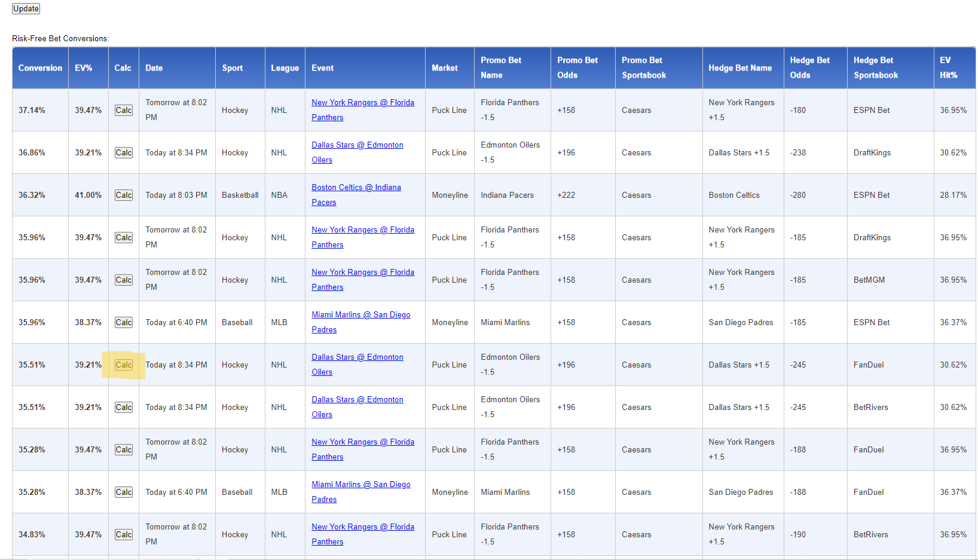978x560 pixels.
Task: Click the Promo Bet Odds column header
Action: click(583, 68)
